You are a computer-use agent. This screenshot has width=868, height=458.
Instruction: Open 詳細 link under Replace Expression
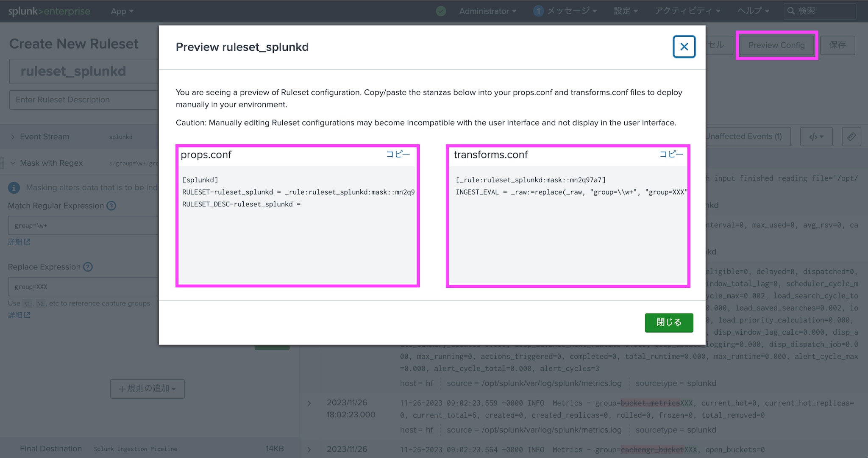point(19,315)
